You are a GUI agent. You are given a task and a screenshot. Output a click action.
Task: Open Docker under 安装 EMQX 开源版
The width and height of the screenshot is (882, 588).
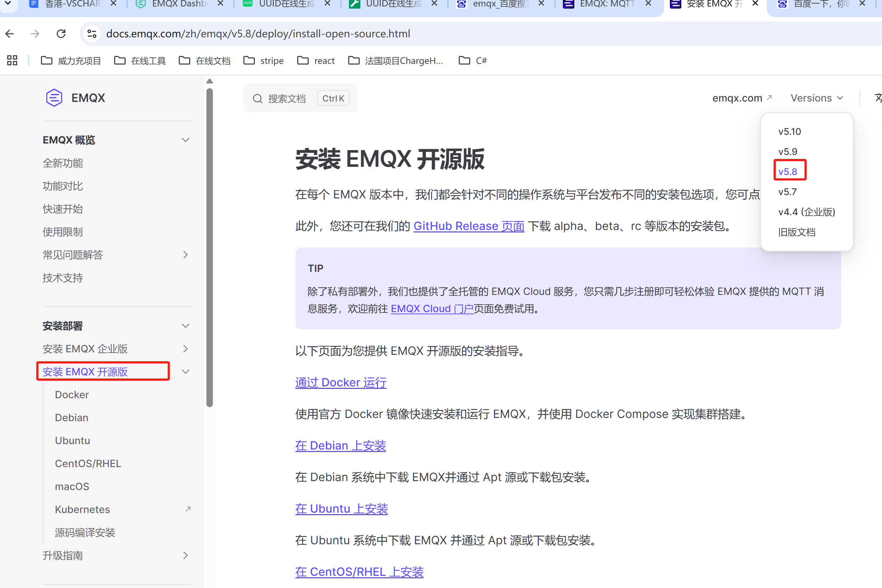click(x=72, y=395)
